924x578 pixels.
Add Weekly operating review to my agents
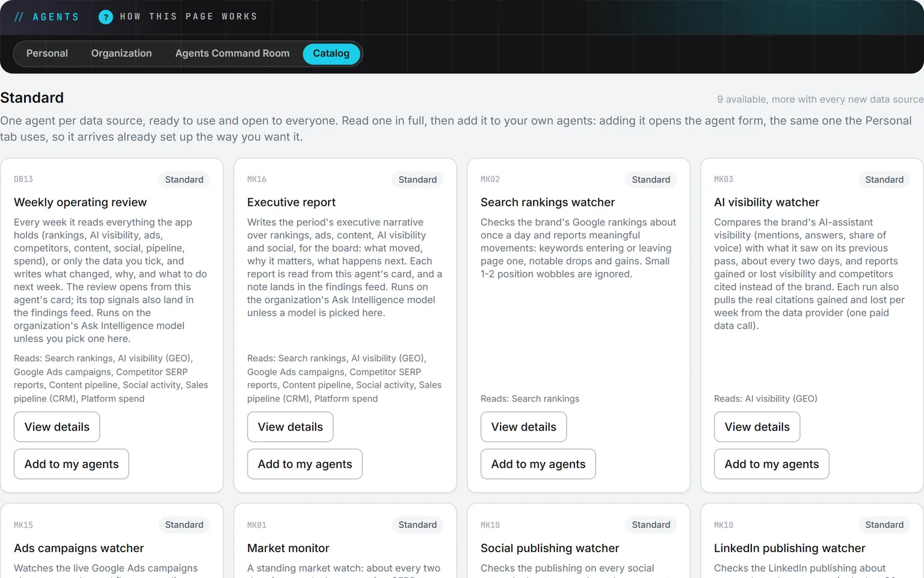point(72,464)
